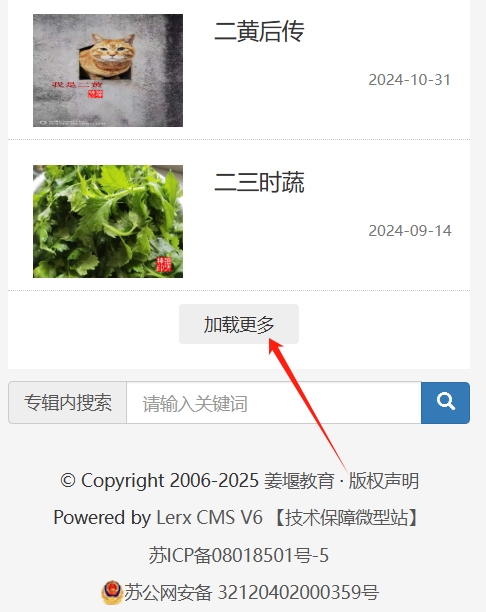Open the Lerx CMS V6 link
Image resolution: width=486 pixels, height=612 pixels.
(x=209, y=518)
